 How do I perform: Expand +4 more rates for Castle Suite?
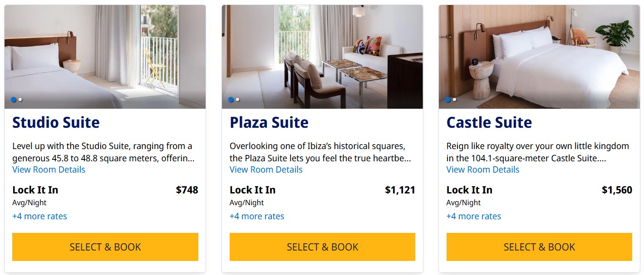[474, 216]
